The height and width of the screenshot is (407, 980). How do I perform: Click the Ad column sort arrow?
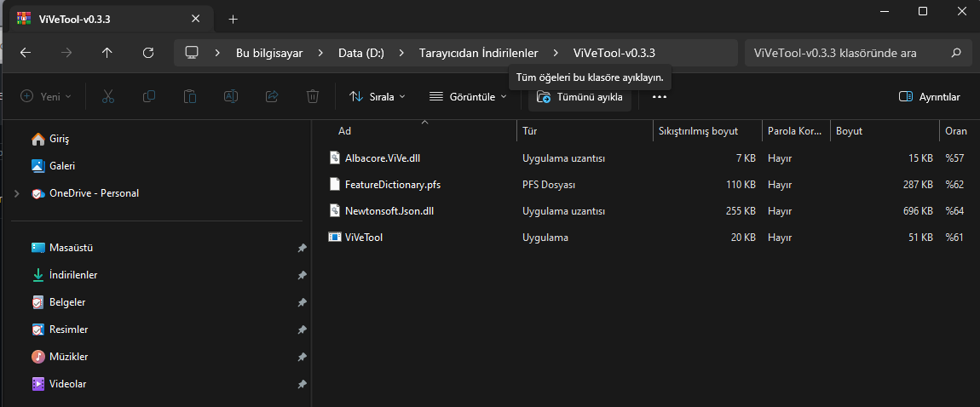coord(425,123)
